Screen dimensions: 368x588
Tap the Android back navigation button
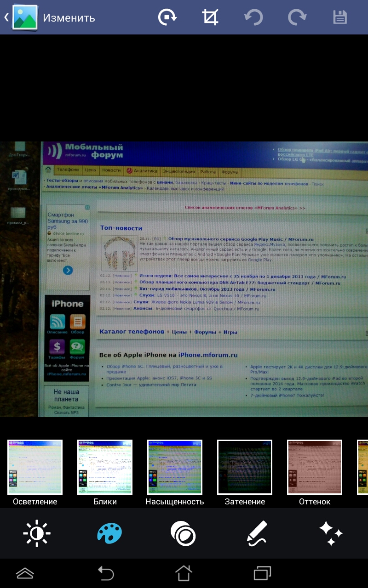[106, 573]
